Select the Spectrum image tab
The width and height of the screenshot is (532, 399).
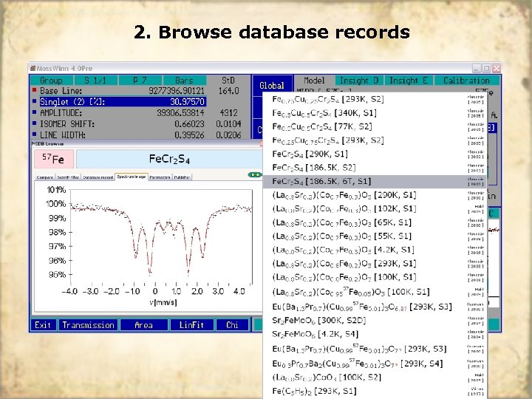pyautogui.click(x=132, y=177)
